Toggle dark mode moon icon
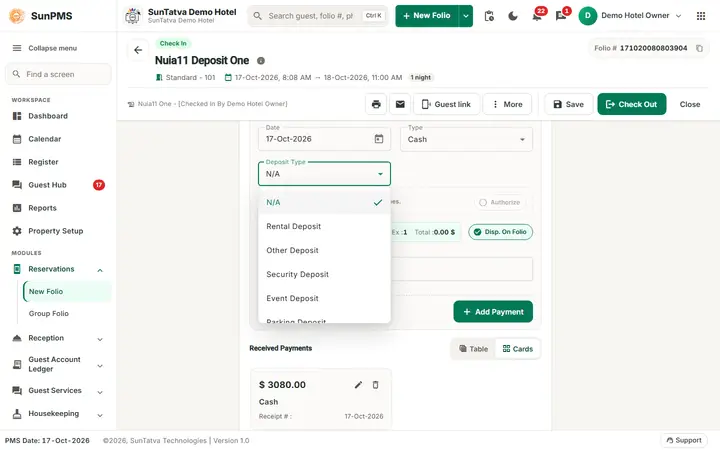Viewport: 720px width, 450px height. (x=513, y=16)
